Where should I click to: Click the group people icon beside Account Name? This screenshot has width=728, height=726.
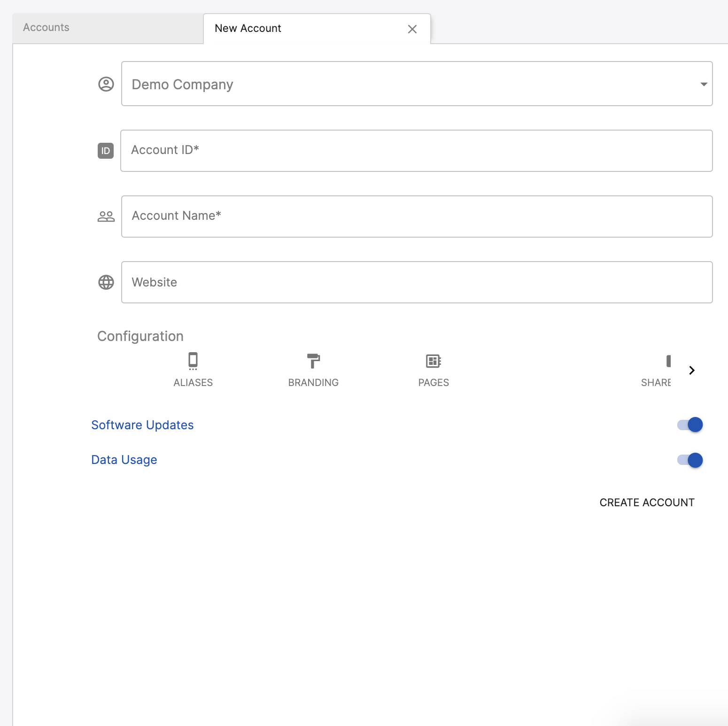106,216
